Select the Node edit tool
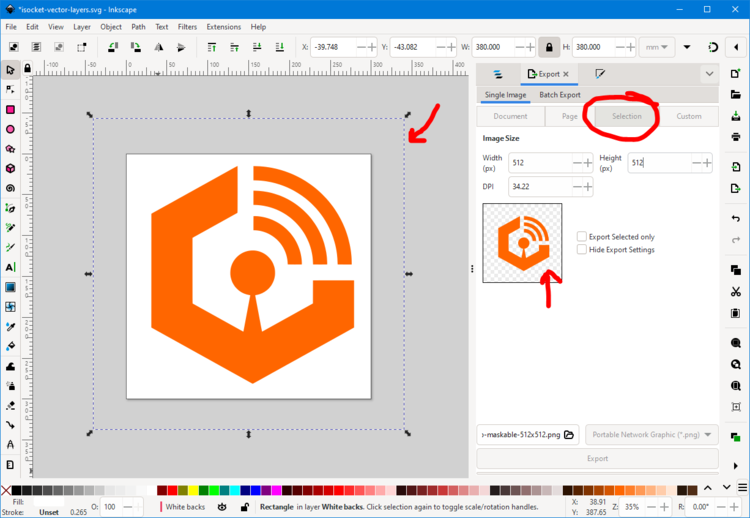Image resolution: width=750 pixels, height=518 pixels. pyautogui.click(x=10, y=89)
